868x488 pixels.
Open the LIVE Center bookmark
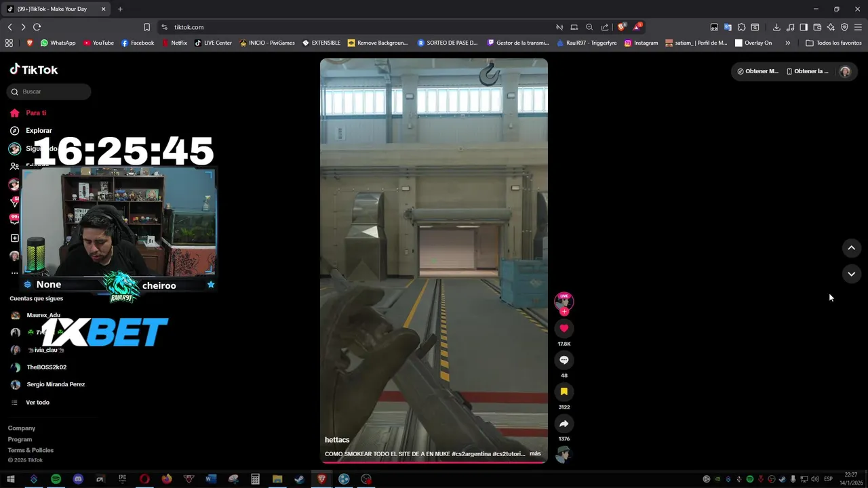pos(213,43)
